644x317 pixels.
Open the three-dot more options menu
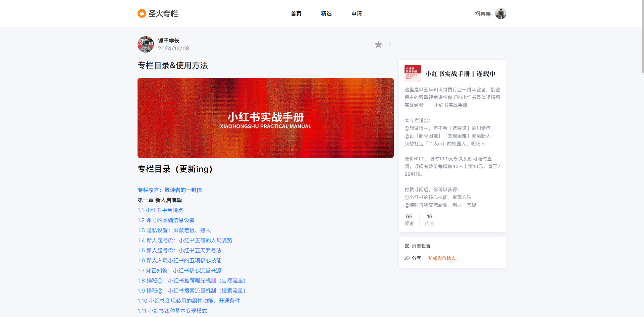390,45
